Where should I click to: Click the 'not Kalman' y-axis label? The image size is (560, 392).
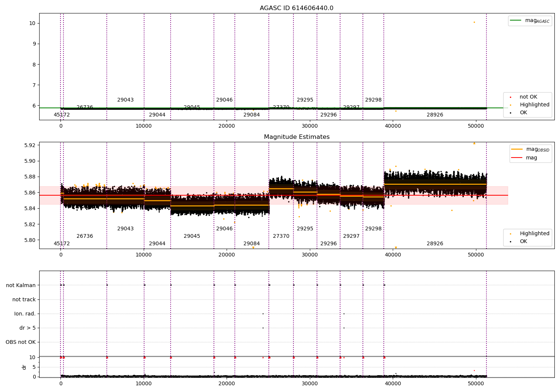(21, 286)
